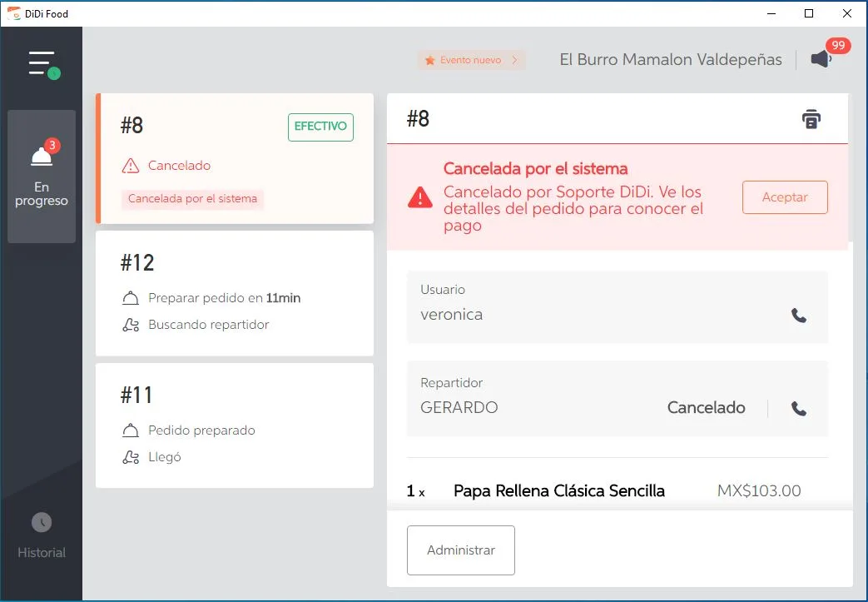Click the courier icon next to Buscando repartidor

pyautogui.click(x=130, y=325)
